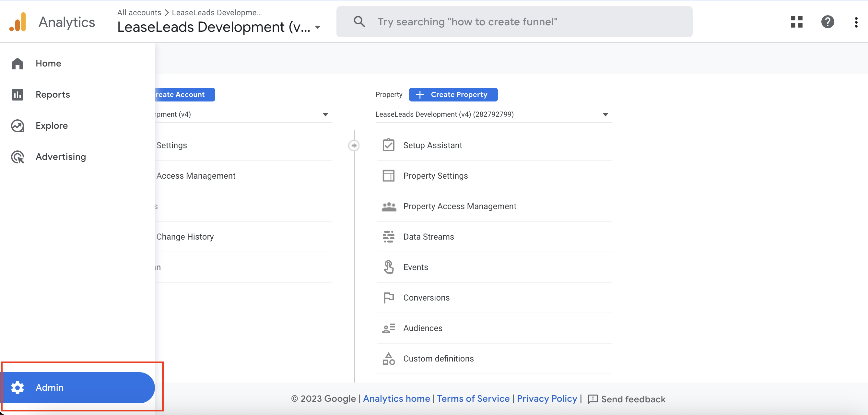
Task: Open the three-dot more options menu
Action: pos(856,22)
